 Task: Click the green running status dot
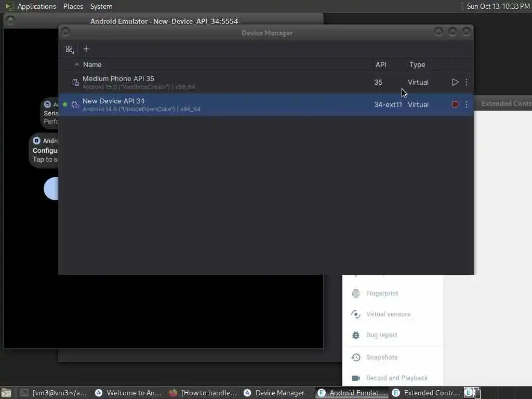point(65,104)
